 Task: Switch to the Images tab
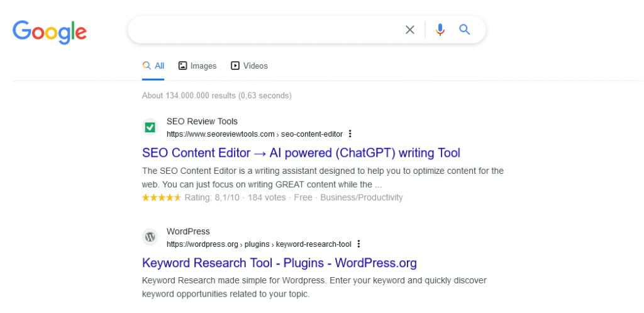[197, 66]
